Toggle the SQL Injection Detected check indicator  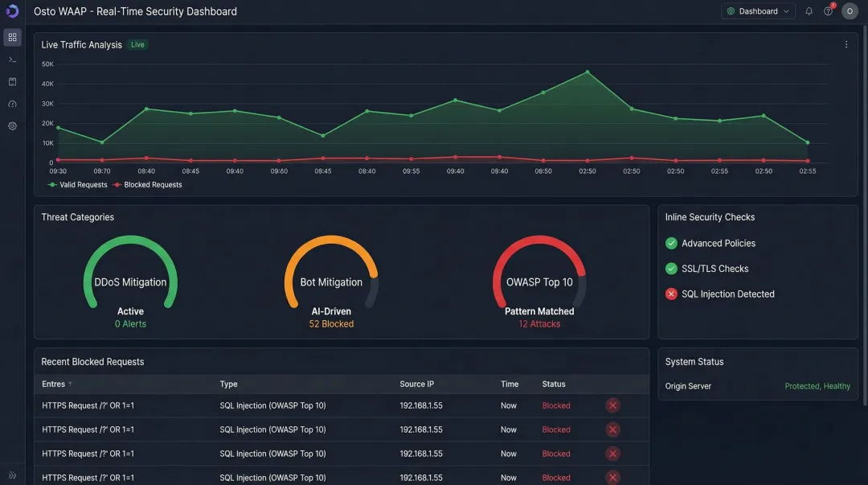pos(671,294)
